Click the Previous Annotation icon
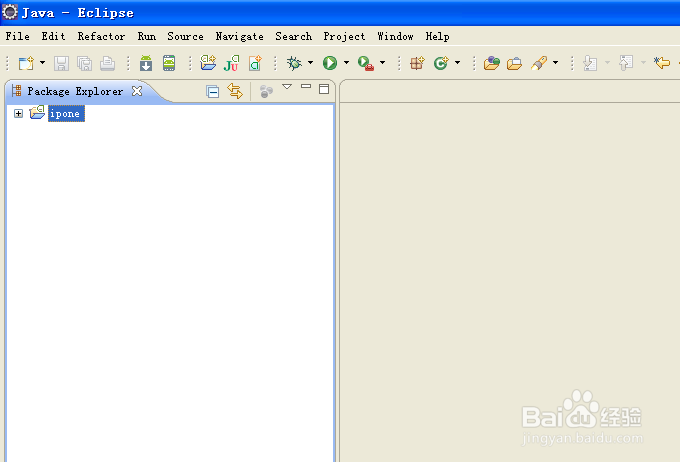680x462 pixels. pyautogui.click(x=626, y=63)
